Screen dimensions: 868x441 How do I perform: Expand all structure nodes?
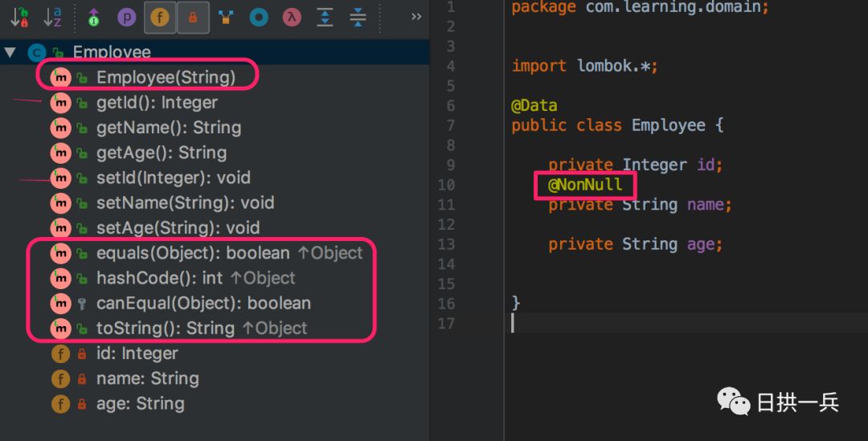(325, 17)
